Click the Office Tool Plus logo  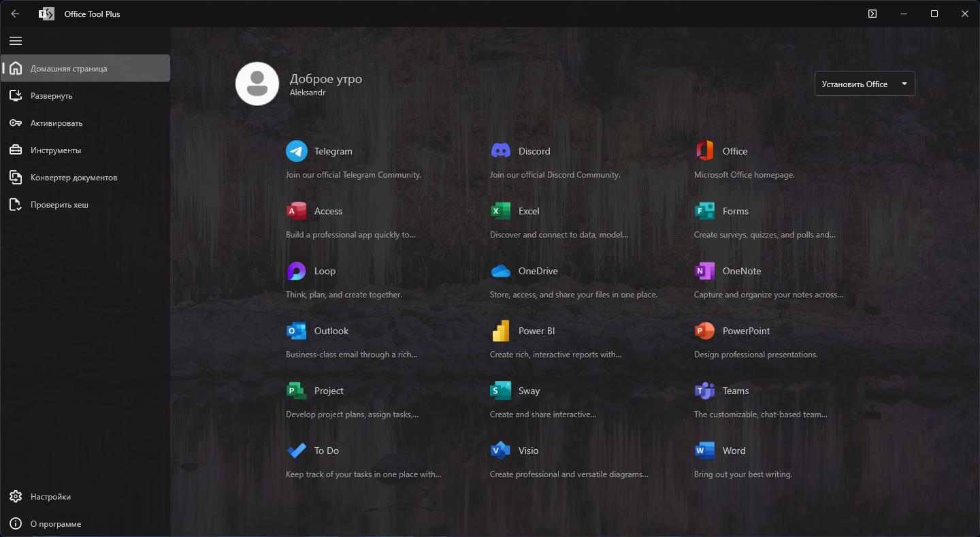(46, 14)
